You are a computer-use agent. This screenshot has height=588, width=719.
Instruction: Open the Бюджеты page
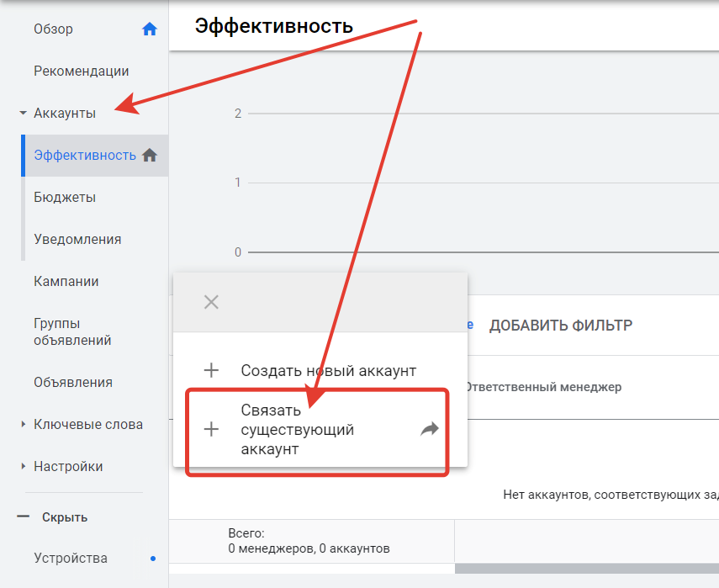tap(65, 198)
